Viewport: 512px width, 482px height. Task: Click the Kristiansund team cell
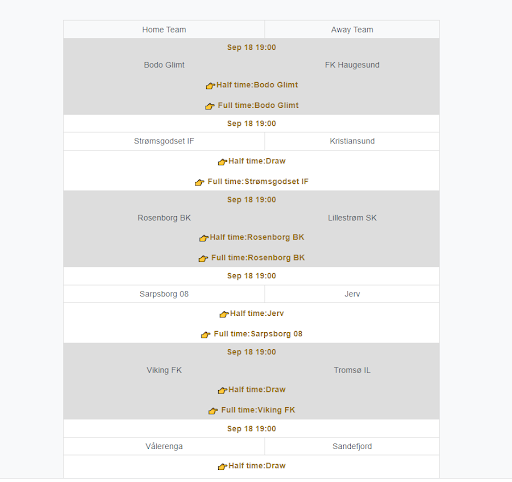tap(352, 141)
